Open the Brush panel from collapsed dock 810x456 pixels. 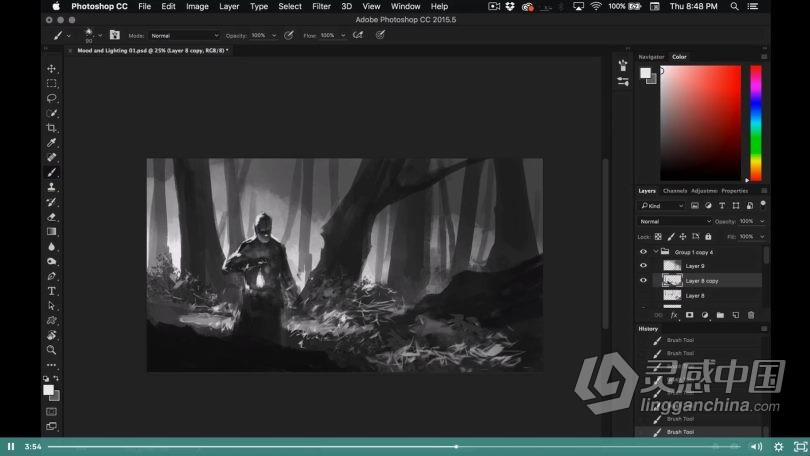coord(623,66)
